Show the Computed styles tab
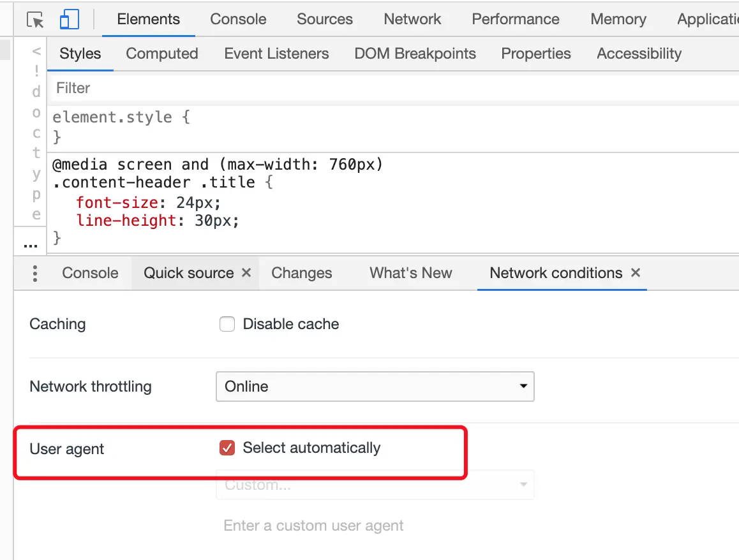The height and width of the screenshot is (560, 739). [162, 54]
